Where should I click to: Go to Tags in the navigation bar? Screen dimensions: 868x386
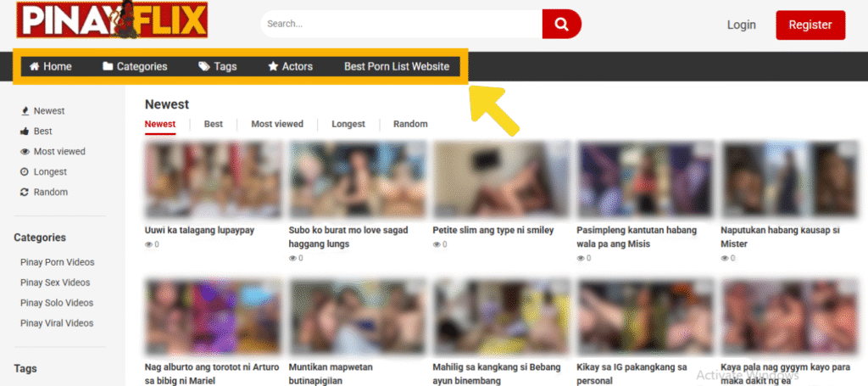[x=218, y=66]
